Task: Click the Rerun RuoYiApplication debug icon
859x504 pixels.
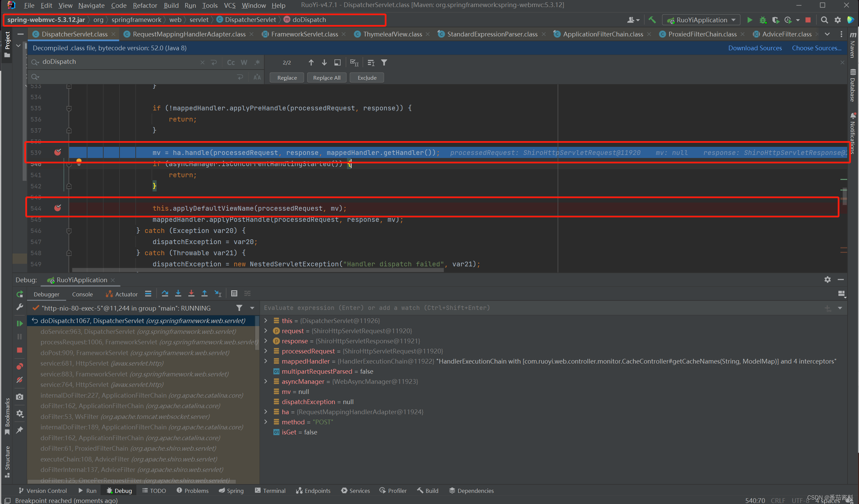Action: (20, 294)
